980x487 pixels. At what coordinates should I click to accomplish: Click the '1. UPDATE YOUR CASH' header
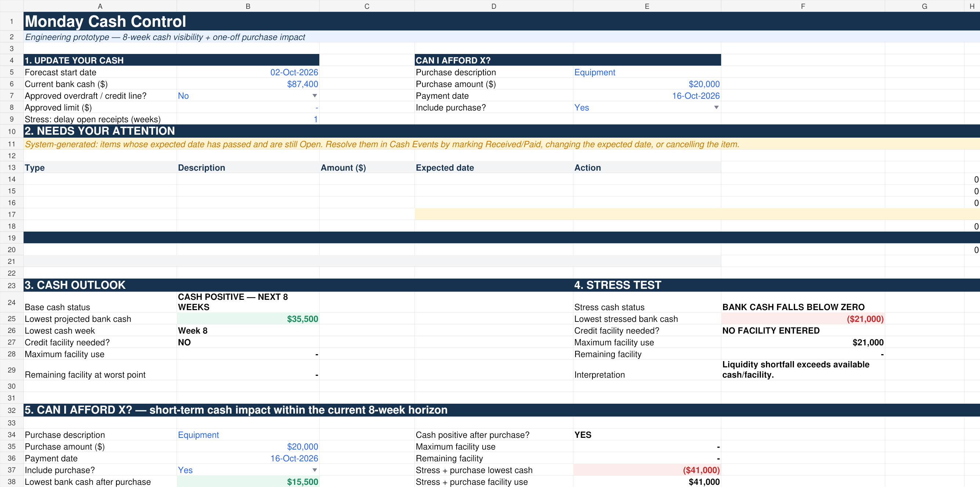coord(74,61)
